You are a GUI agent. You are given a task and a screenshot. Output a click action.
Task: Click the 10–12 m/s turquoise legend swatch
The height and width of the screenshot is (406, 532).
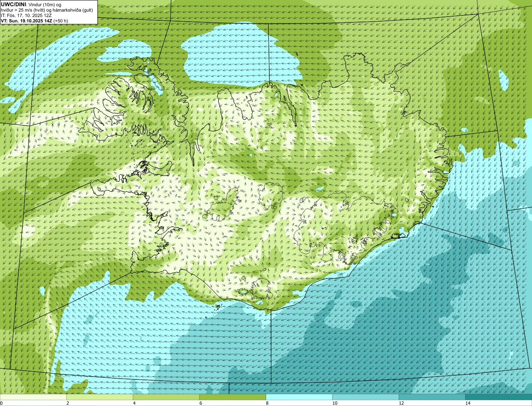366,397
